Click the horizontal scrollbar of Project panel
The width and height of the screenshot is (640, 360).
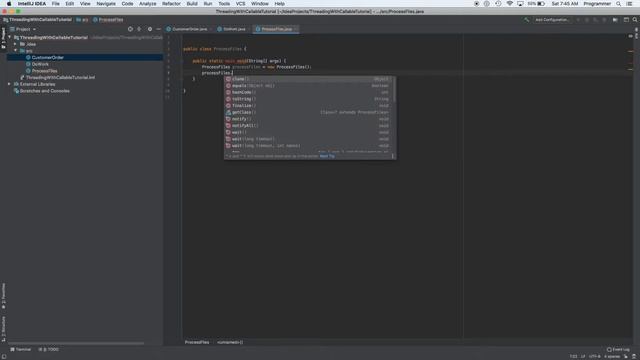(x=76, y=343)
